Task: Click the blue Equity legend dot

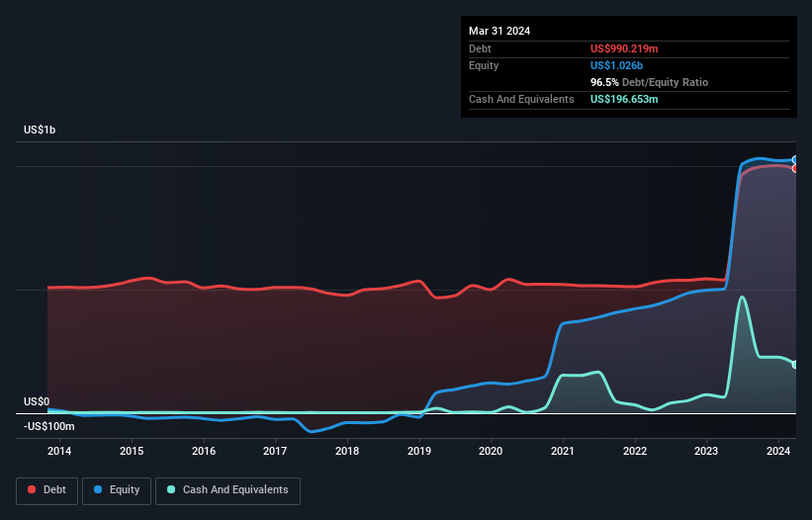Action: coord(98,489)
